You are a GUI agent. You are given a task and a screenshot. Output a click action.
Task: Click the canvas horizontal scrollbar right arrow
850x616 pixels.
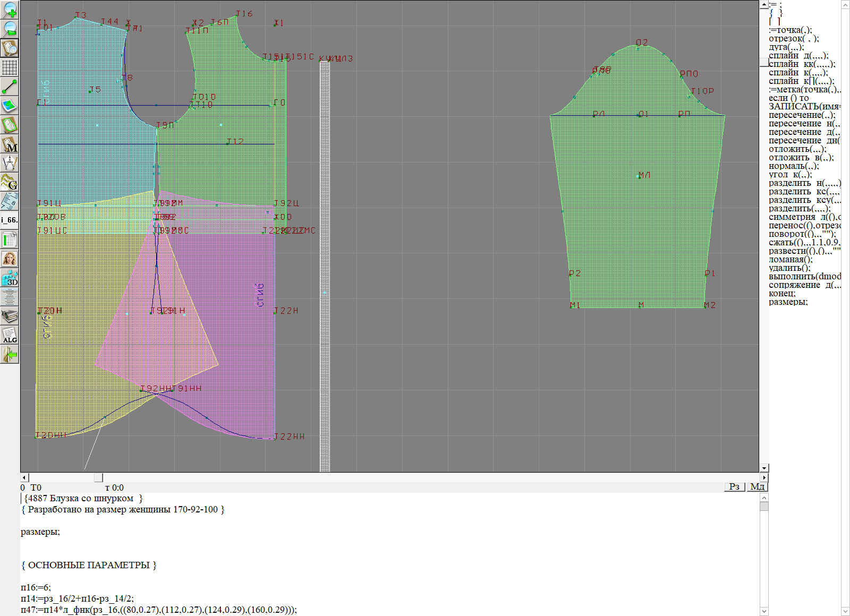tap(764, 477)
